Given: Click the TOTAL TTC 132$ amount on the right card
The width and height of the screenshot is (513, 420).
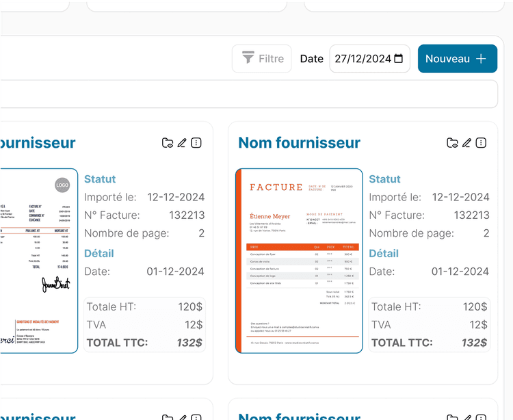Looking at the screenshot, I should point(475,343).
